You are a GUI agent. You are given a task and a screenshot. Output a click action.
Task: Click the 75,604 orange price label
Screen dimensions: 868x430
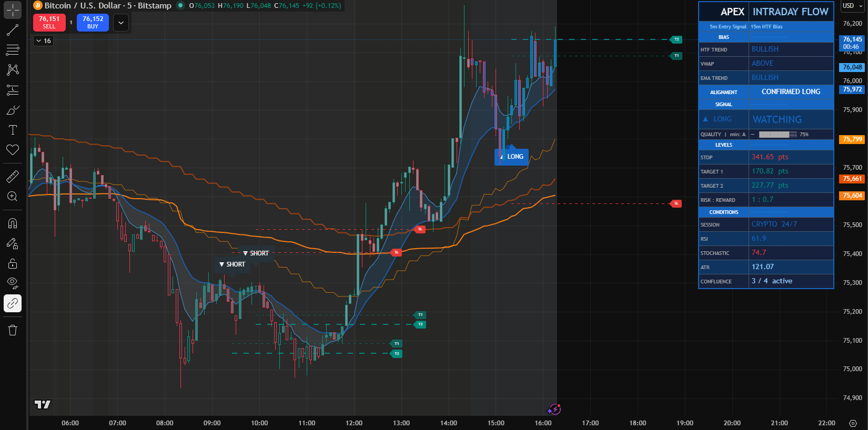(852, 196)
